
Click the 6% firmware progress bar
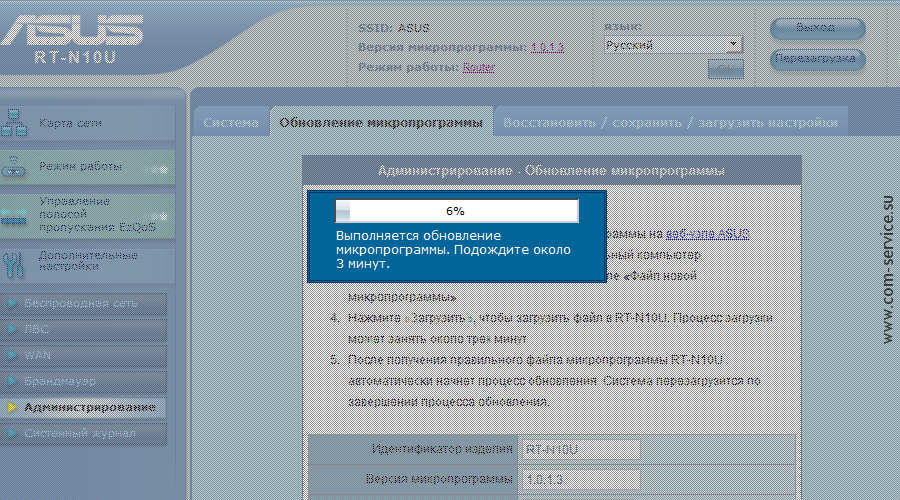(x=456, y=211)
